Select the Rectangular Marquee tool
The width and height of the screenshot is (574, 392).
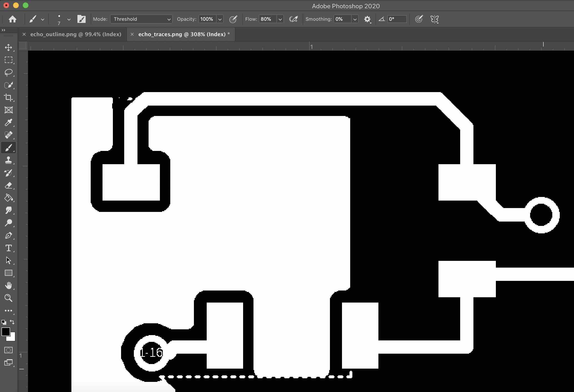click(x=9, y=60)
